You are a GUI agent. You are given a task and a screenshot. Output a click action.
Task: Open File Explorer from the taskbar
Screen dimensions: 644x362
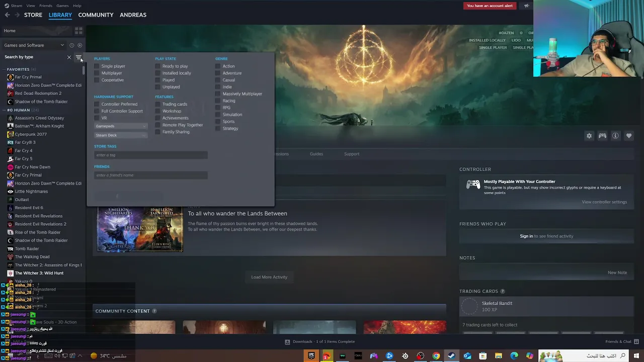[499, 356]
